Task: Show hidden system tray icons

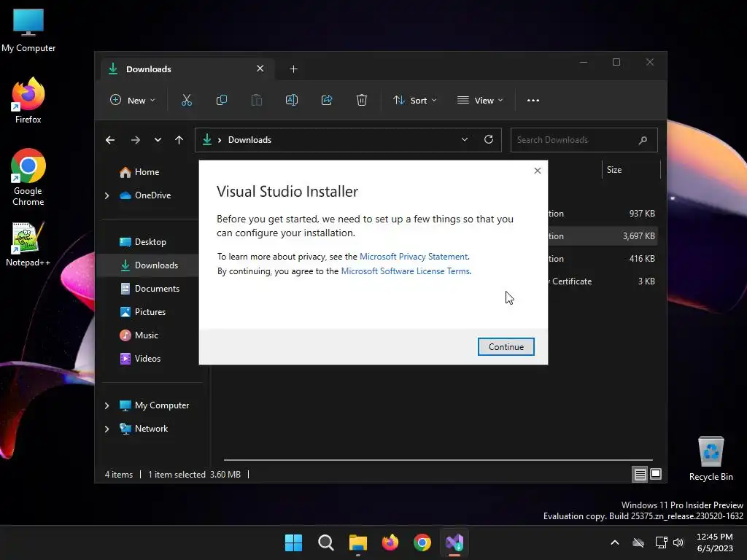Action: pyautogui.click(x=615, y=542)
